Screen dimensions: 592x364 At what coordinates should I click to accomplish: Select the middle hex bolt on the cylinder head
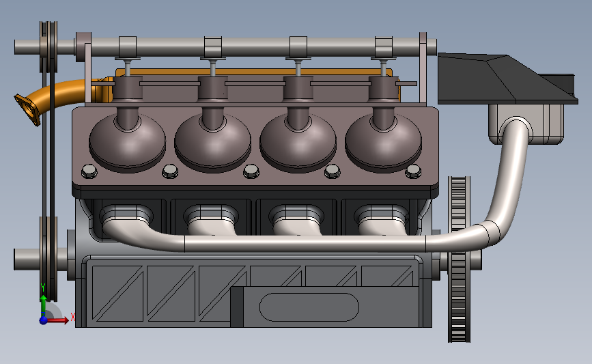coord(251,171)
